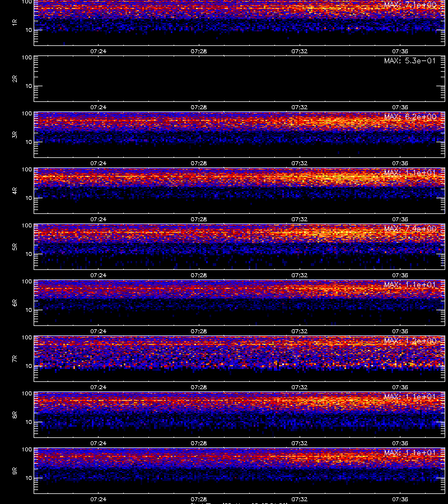Click inside the 7R spectrogram plot area

pyautogui.click(x=240, y=359)
